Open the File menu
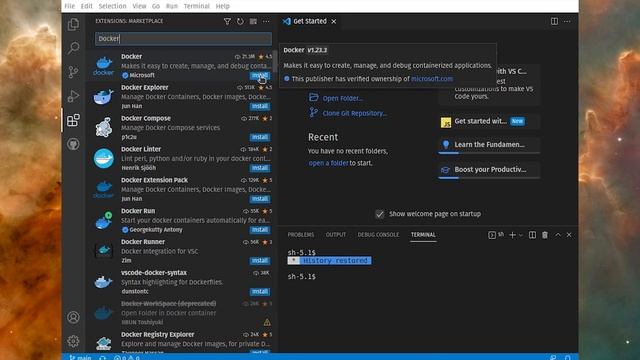This screenshot has height=360, width=640. [x=69, y=6]
